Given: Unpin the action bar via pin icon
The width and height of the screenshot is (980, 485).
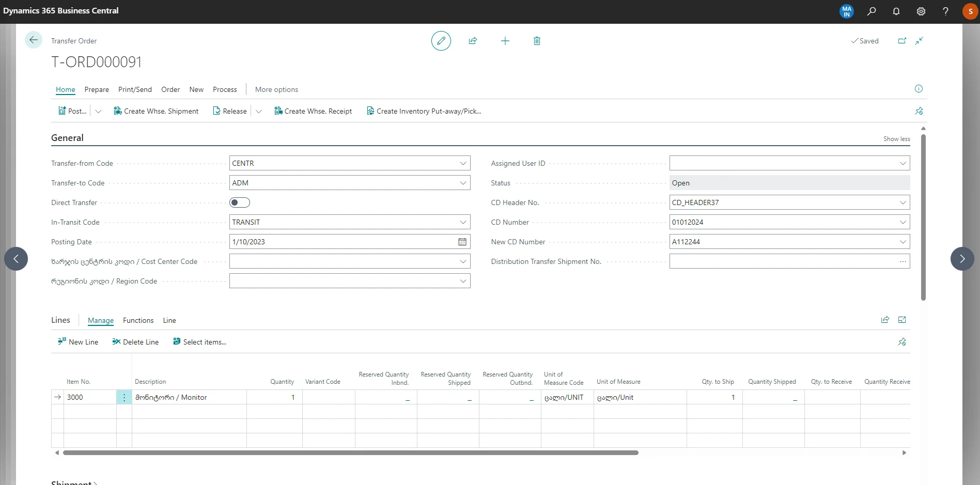Looking at the screenshot, I should point(918,111).
